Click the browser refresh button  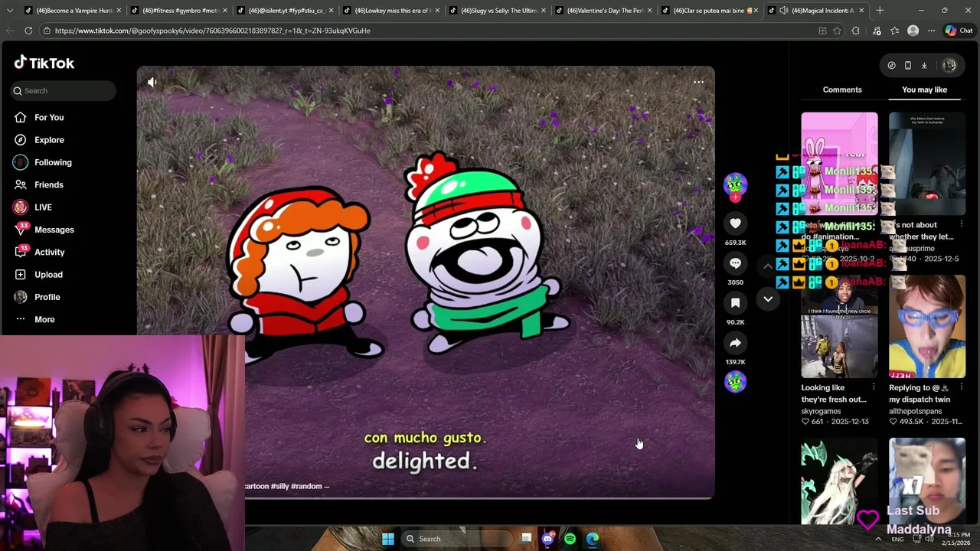pyautogui.click(x=28, y=31)
